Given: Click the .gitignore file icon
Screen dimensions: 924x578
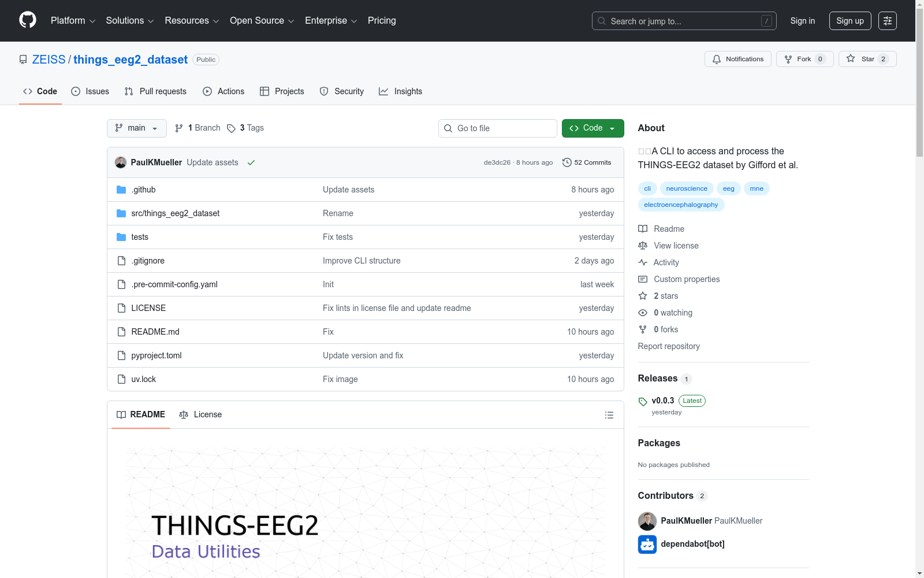Looking at the screenshot, I should click(x=121, y=261).
